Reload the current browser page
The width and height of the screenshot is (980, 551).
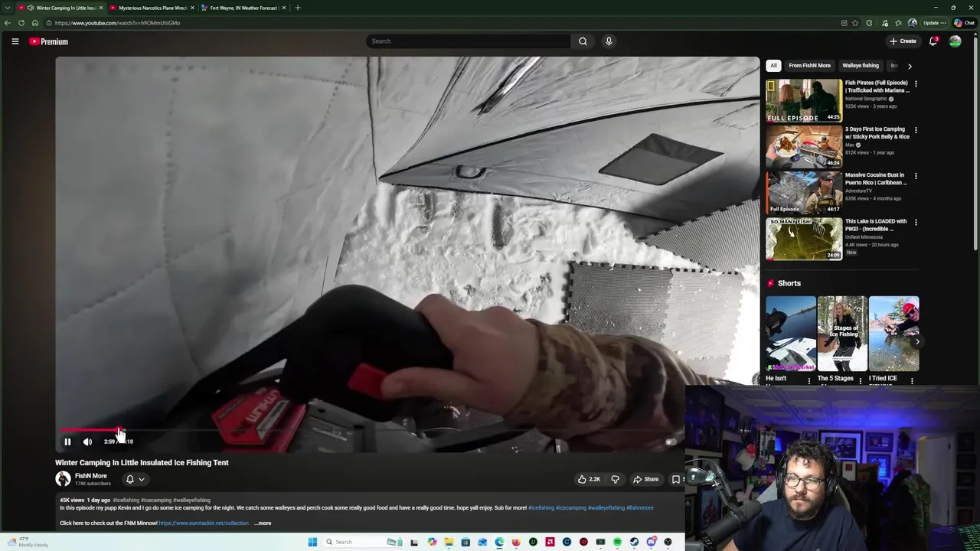(21, 23)
